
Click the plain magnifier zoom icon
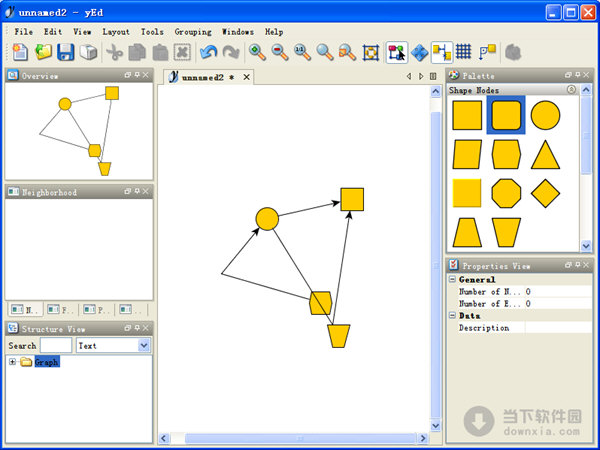(325, 52)
